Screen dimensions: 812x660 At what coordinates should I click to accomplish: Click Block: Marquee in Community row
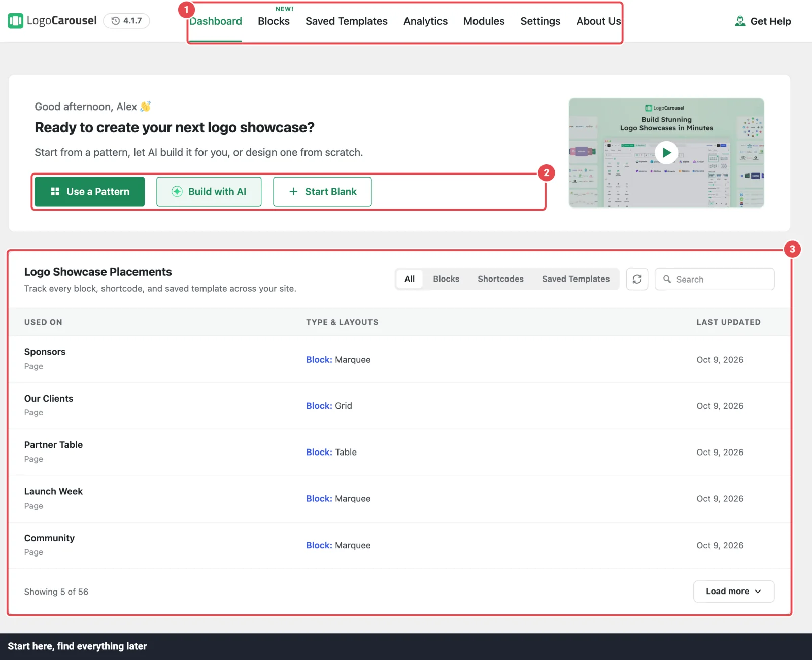click(x=338, y=545)
